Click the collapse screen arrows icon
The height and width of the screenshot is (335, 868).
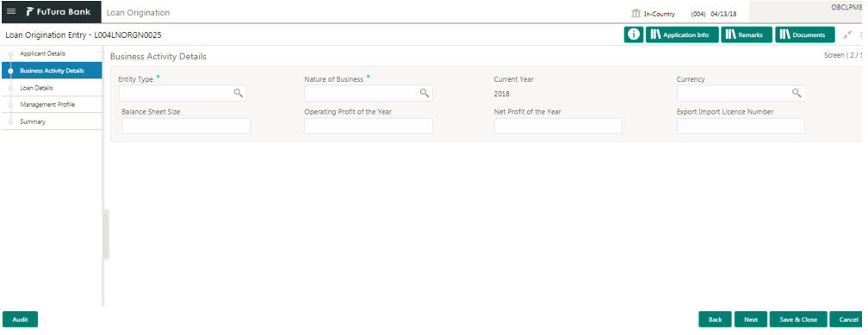click(x=847, y=34)
